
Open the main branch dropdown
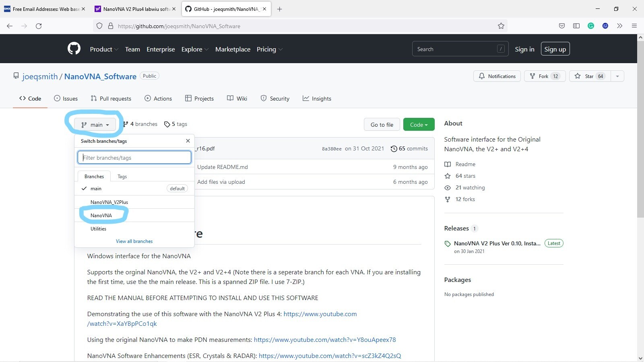95,125
